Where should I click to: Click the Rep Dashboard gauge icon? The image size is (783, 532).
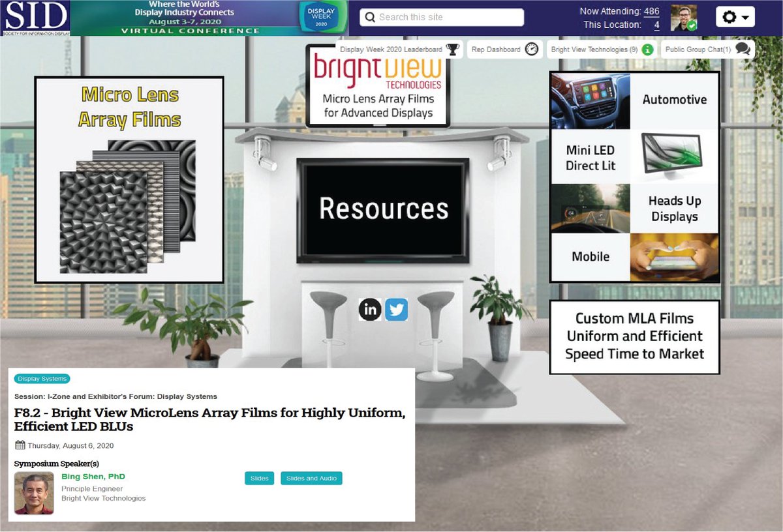pos(532,50)
